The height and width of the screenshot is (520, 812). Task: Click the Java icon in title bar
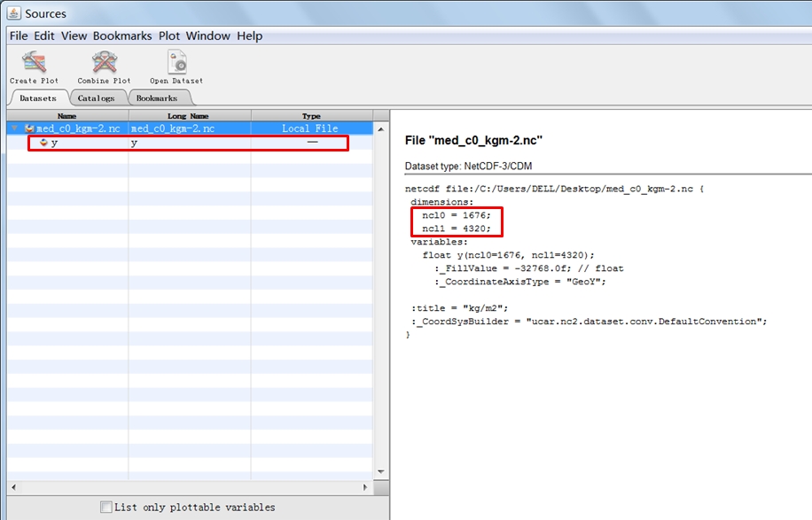13,13
